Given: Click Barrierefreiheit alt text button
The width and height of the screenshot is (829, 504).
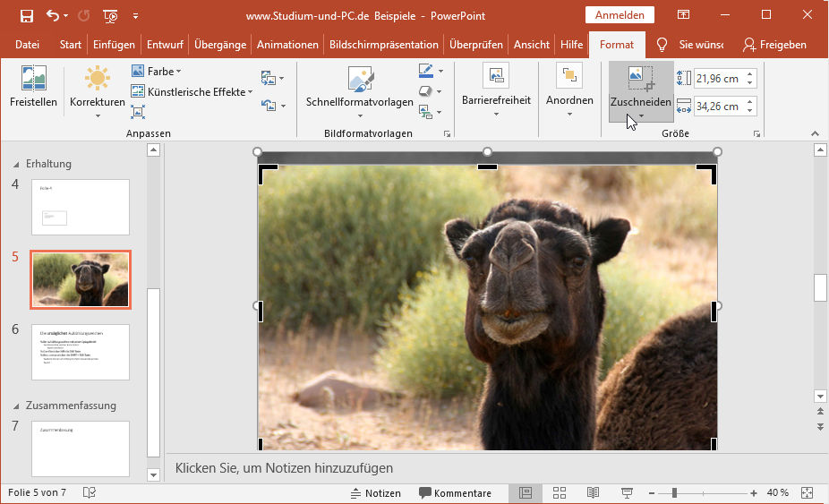Looking at the screenshot, I should (x=496, y=90).
